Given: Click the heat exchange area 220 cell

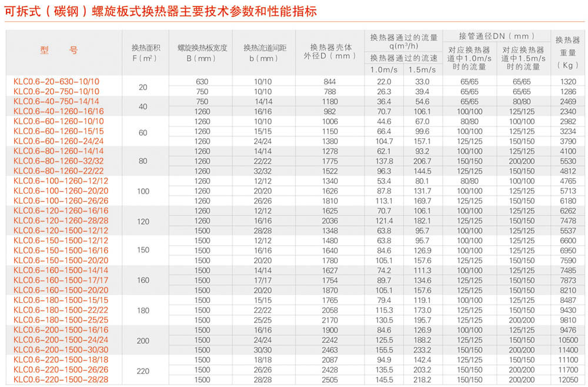Looking at the screenshot, I should point(143,371).
